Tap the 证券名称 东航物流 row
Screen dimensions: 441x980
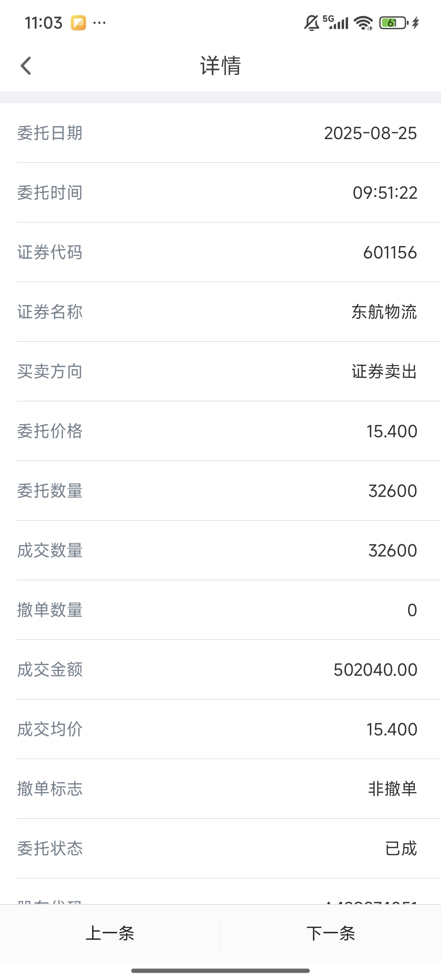pyautogui.click(x=221, y=312)
